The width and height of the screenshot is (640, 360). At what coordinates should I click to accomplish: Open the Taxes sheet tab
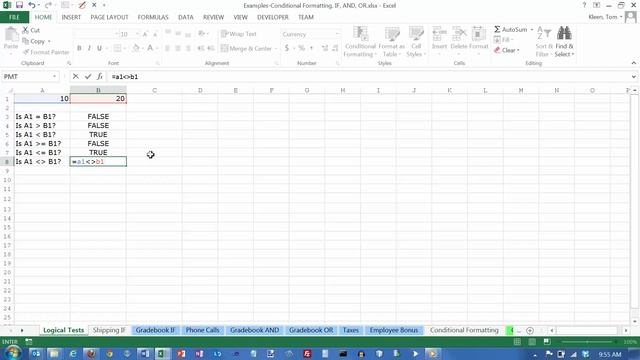351,330
